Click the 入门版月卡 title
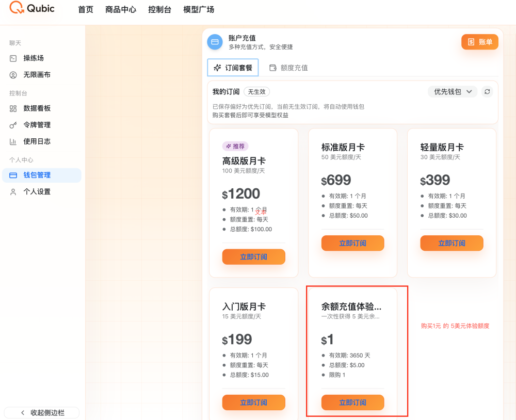This screenshot has width=516, height=420. [244, 306]
